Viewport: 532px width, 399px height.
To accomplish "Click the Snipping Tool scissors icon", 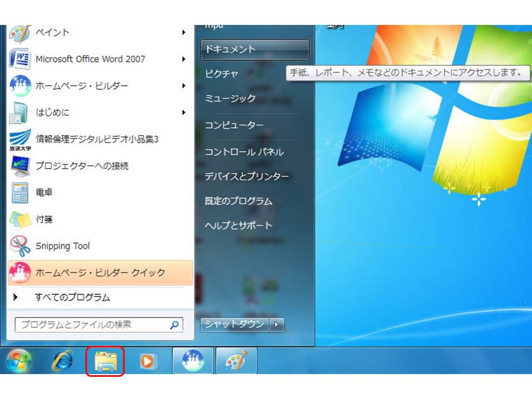I will coord(20,246).
